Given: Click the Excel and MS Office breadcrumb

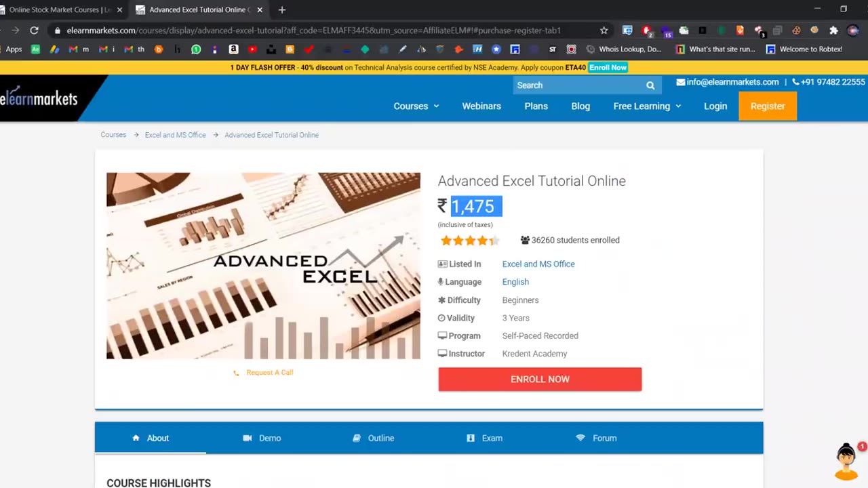Looking at the screenshot, I should [x=175, y=135].
